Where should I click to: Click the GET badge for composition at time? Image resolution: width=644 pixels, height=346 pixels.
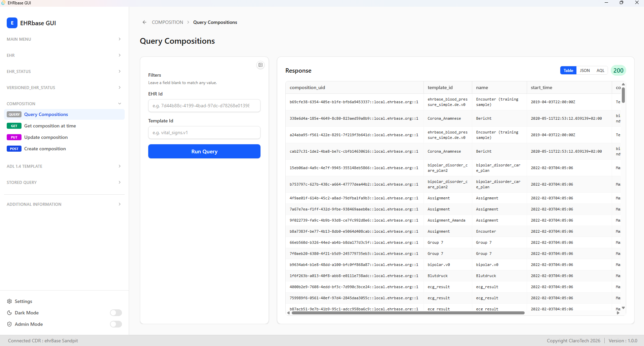(x=14, y=126)
